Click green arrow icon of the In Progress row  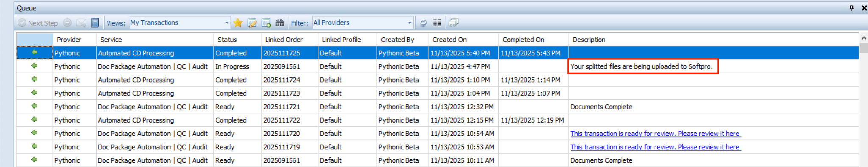click(34, 66)
